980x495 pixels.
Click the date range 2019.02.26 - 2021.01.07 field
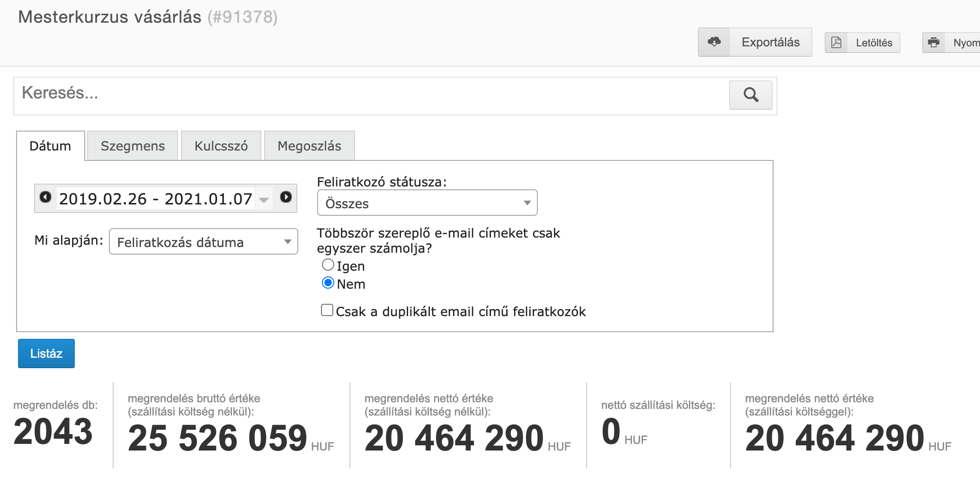click(156, 199)
